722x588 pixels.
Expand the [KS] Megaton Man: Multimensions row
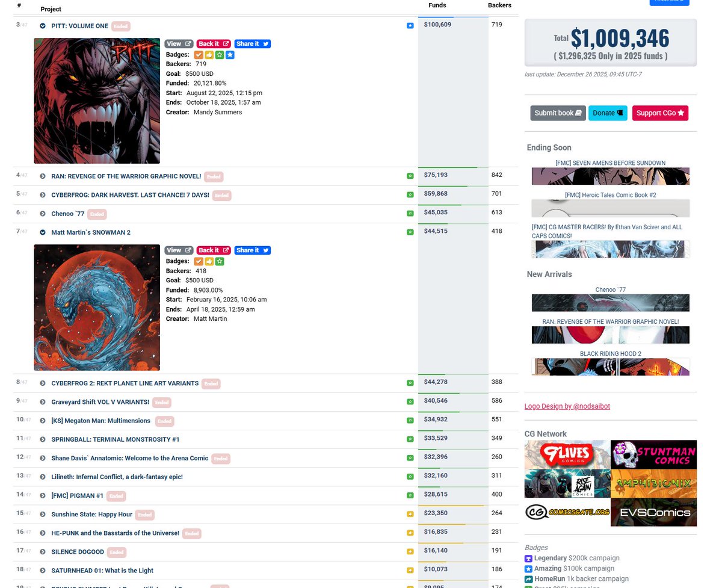tap(43, 421)
